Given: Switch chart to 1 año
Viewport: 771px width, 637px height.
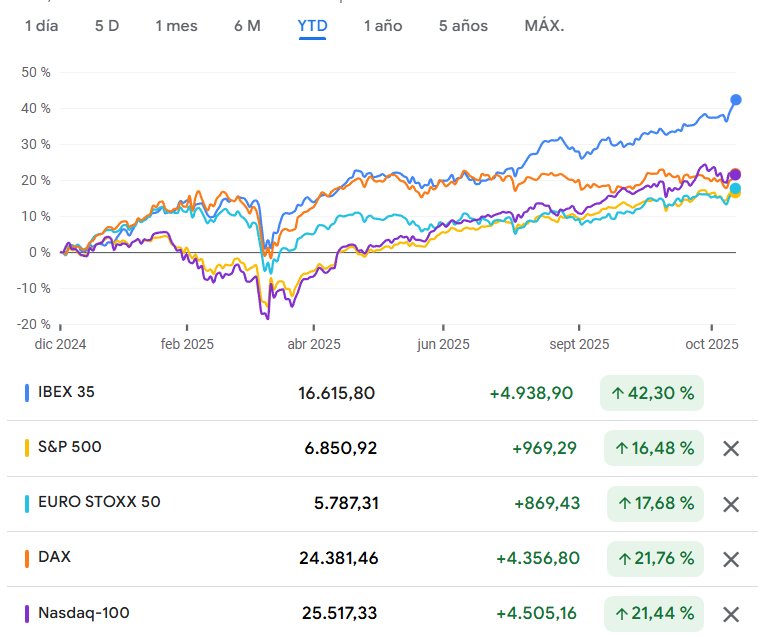Looking at the screenshot, I should click(383, 25).
